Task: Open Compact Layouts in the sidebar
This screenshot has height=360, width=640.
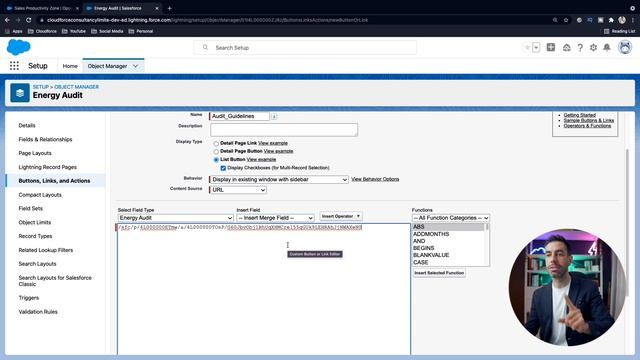Action: coord(40,195)
